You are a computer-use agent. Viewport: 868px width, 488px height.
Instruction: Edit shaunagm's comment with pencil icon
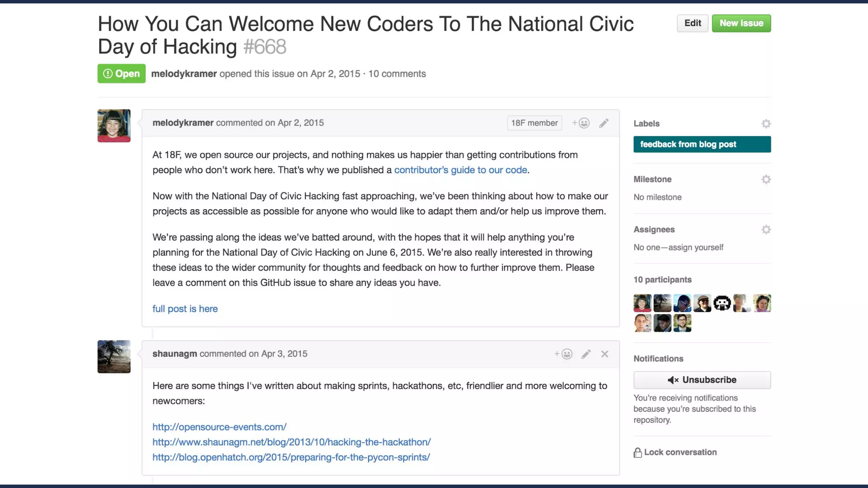click(x=586, y=354)
